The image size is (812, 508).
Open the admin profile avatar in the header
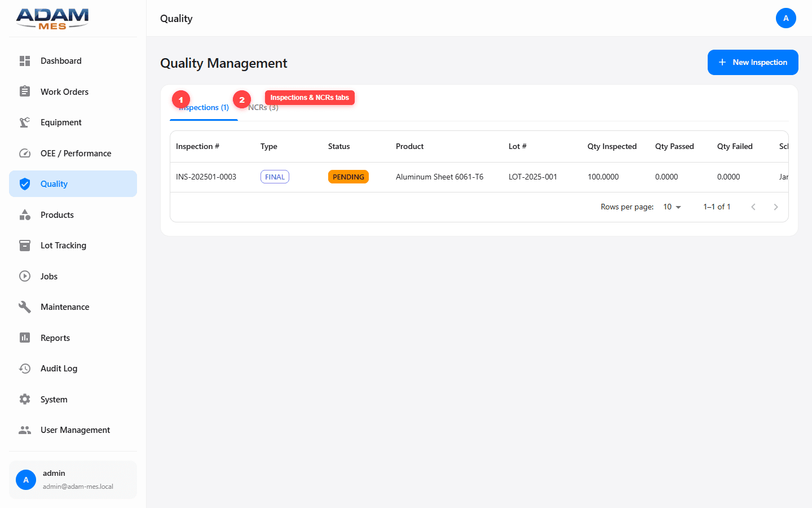point(786,18)
